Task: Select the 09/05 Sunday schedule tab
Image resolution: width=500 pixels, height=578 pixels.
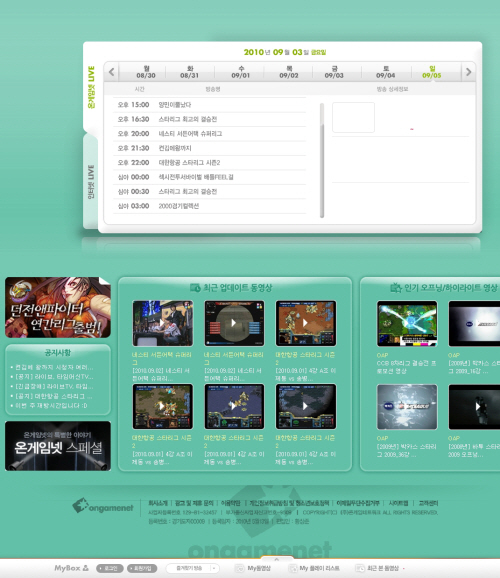Action: pyautogui.click(x=432, y=72)
